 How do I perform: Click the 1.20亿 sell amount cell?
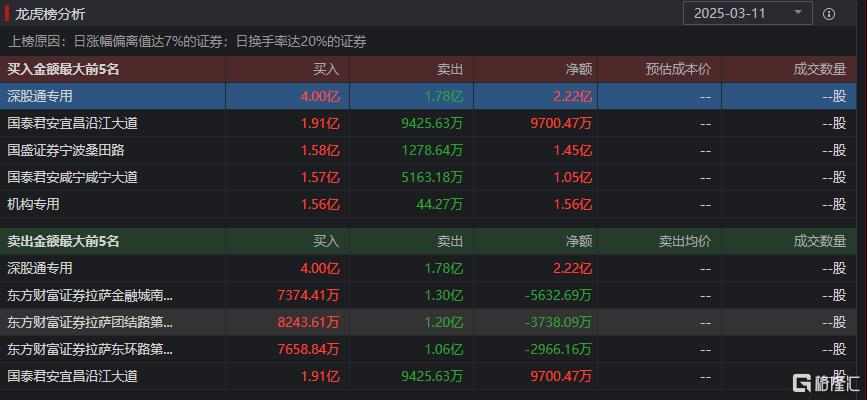click(444, 322)
